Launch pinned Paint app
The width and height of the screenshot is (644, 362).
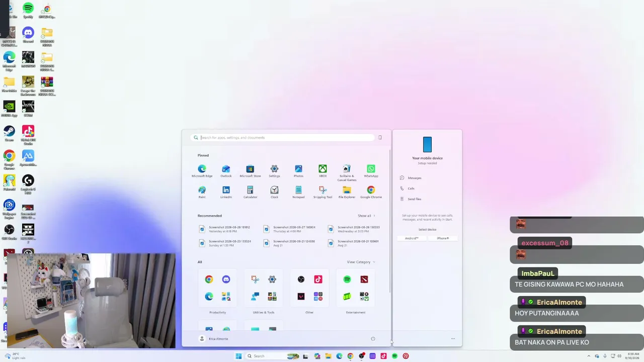(x=202, y=192)
